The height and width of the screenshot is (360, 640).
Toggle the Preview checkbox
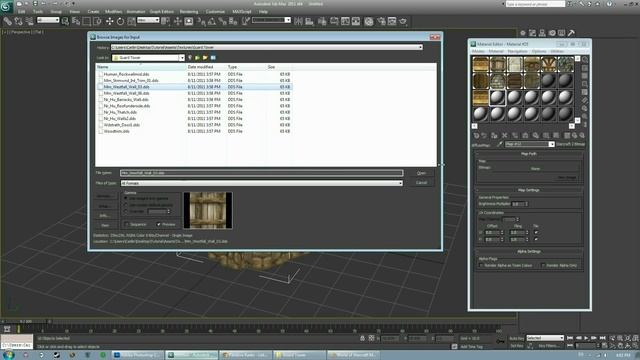159,224
